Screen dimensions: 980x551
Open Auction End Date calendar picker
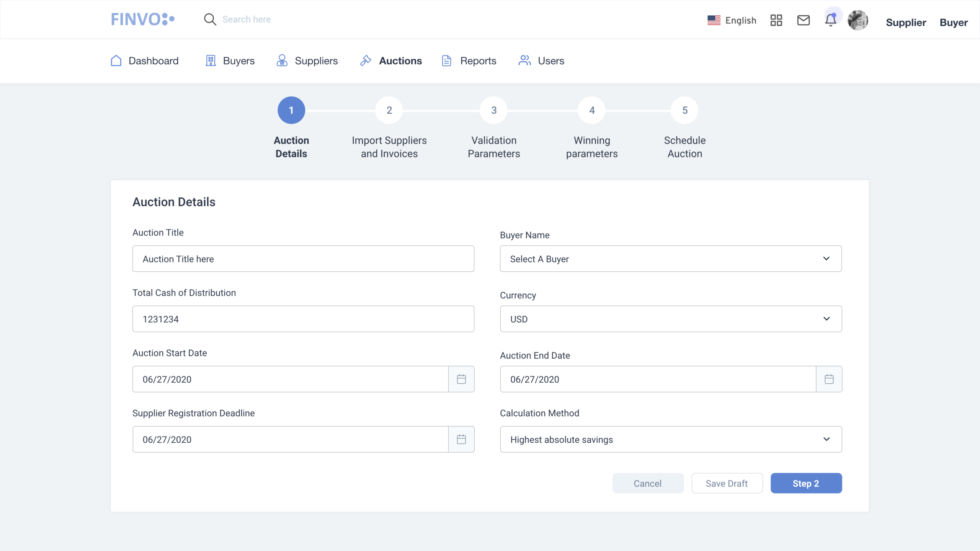(829, 379)
